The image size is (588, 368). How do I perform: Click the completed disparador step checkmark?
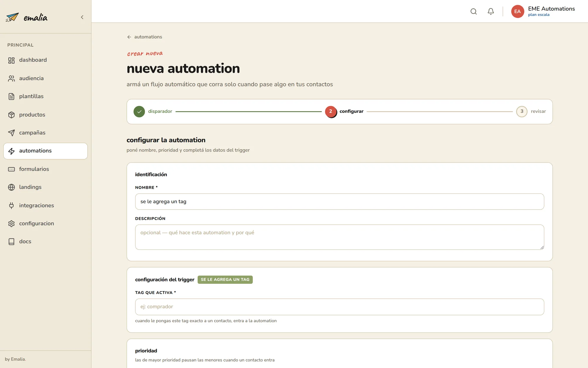(139, 112)
